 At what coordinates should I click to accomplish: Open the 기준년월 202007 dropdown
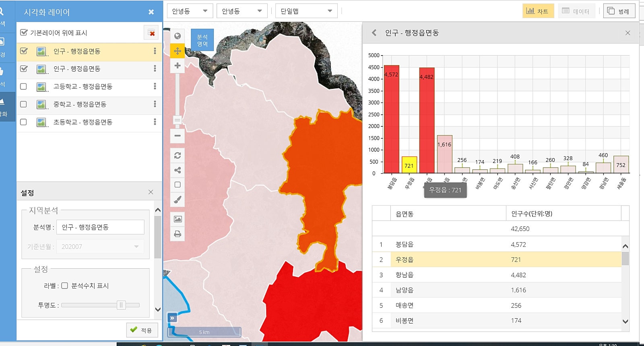100,247
